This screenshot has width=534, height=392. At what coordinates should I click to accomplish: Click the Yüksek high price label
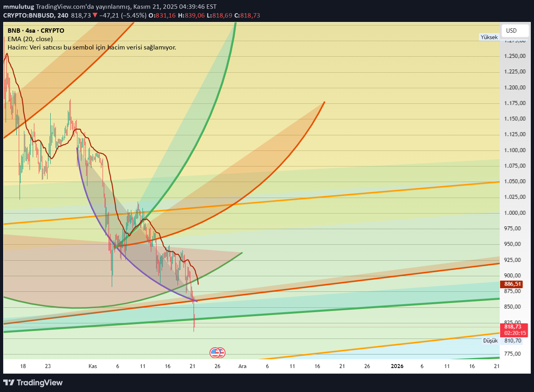[489, 37]
